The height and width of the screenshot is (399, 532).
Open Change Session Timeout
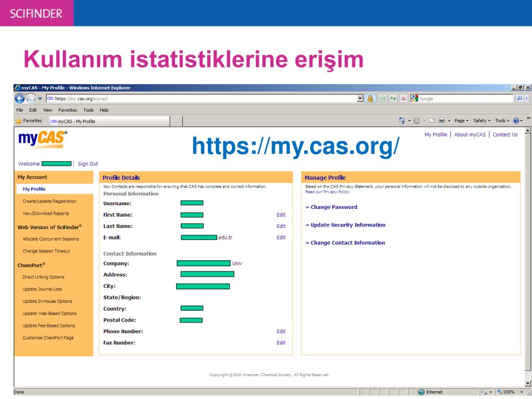46,251
